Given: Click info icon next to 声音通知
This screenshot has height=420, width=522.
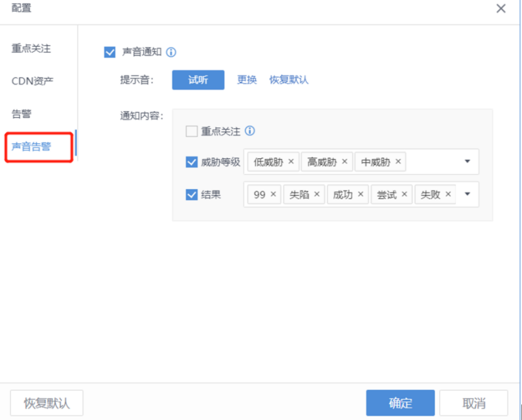Looking at the screenshot, I should (171, 52).
